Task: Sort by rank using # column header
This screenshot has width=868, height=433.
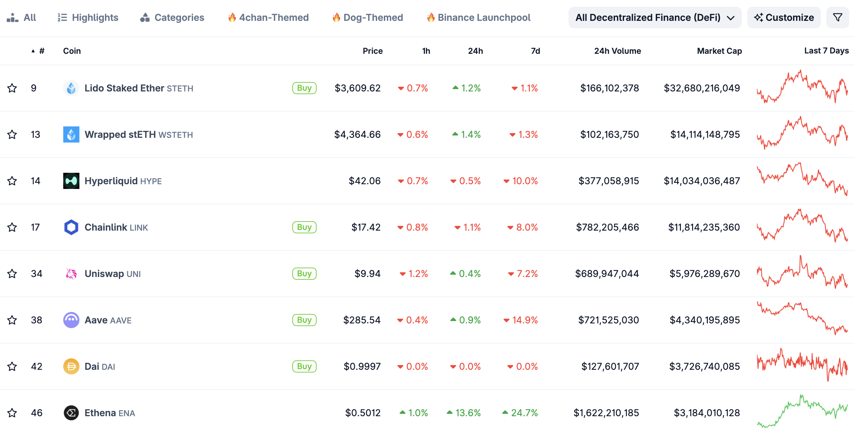Action: coord(41,51)
